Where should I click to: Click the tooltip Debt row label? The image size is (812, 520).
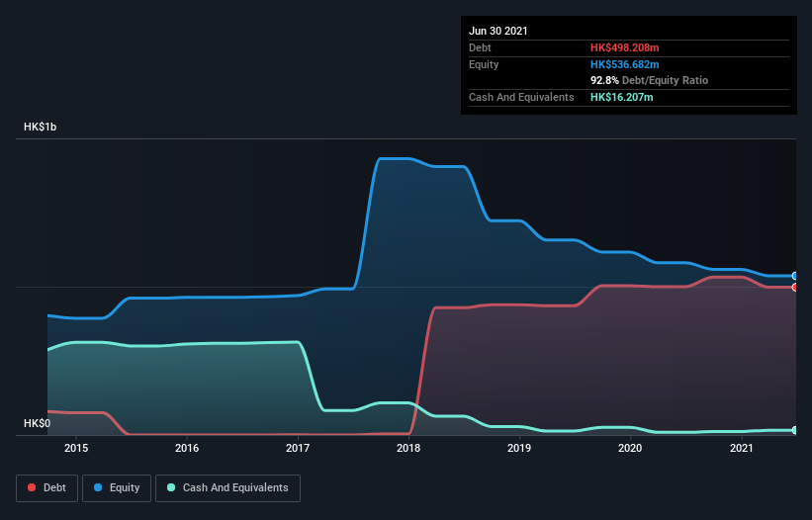point(480,47)
